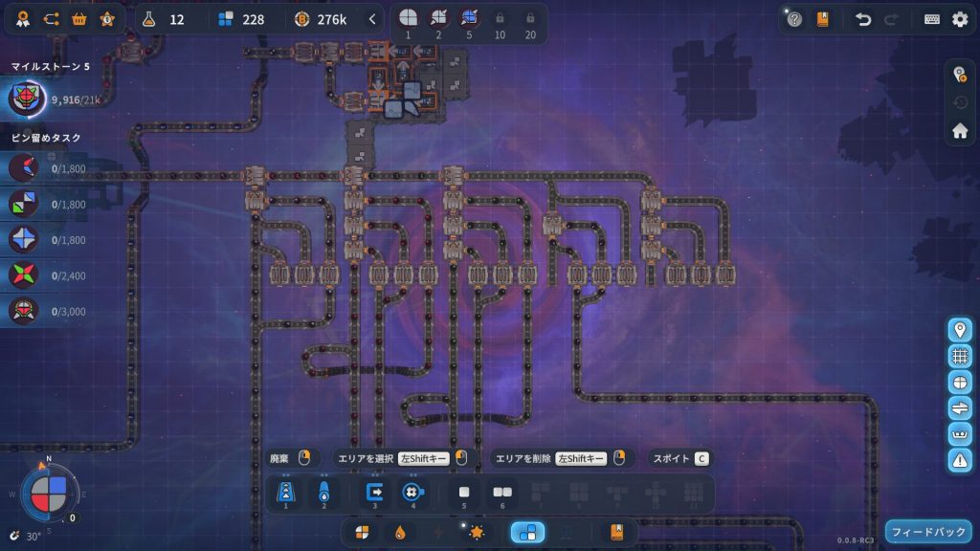980x551 pixels.
Task: Add a new map marker
Action: (959, 74)
